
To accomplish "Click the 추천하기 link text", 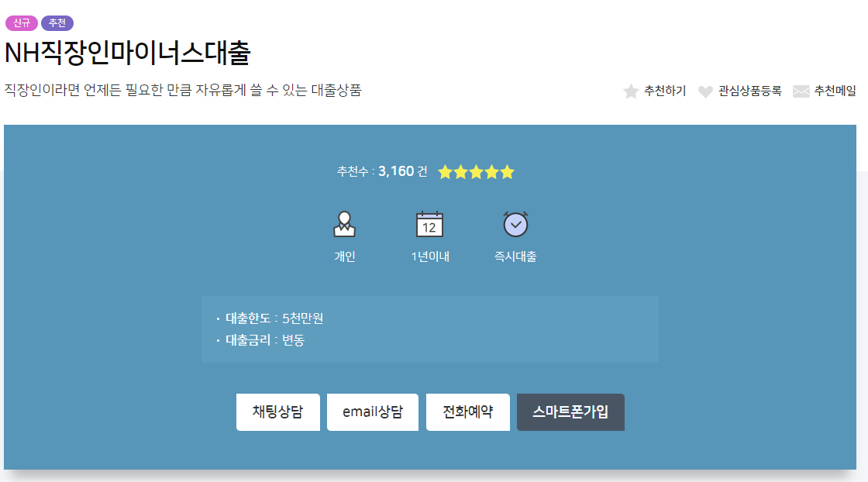I will point(665,91).
